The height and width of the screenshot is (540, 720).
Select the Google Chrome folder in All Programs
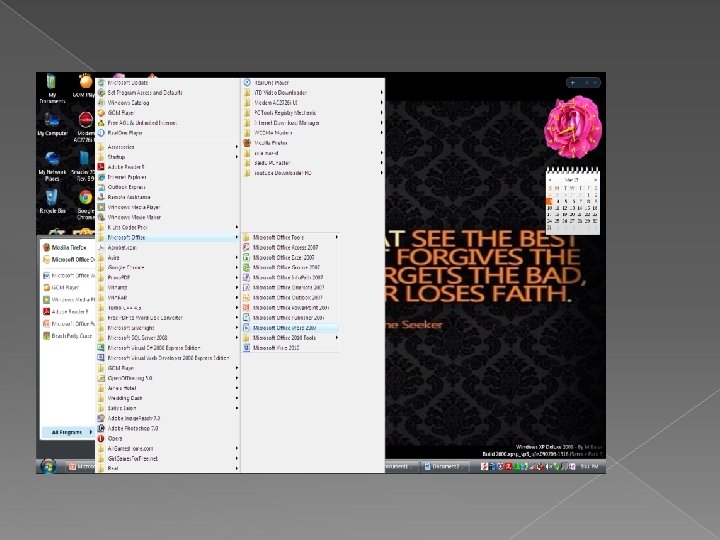(168, 267)
